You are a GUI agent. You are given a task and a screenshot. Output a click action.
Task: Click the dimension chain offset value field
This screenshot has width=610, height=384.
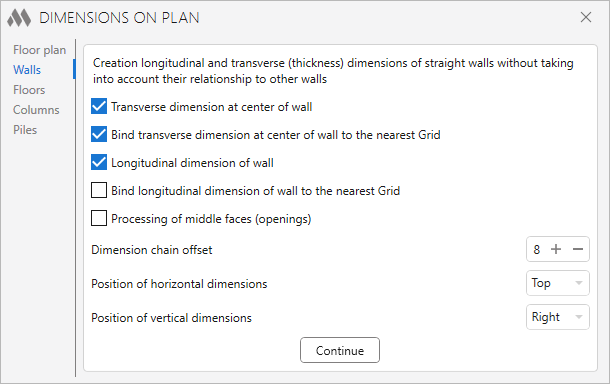[537, 249]
